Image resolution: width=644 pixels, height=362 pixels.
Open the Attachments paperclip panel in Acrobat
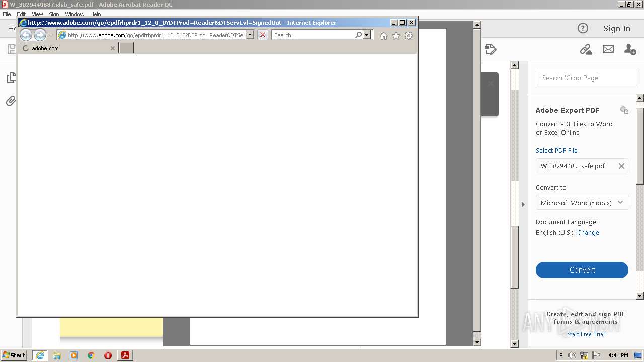click(x=11, y=101)
